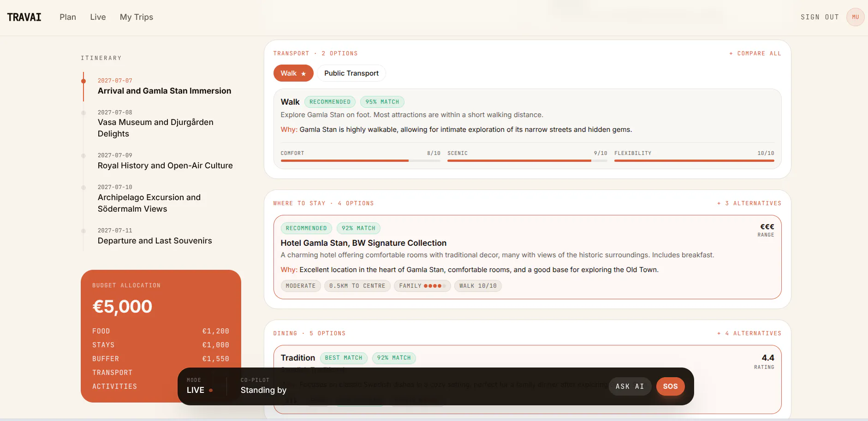Click the Tradition restaurant name

coord(298,358)
